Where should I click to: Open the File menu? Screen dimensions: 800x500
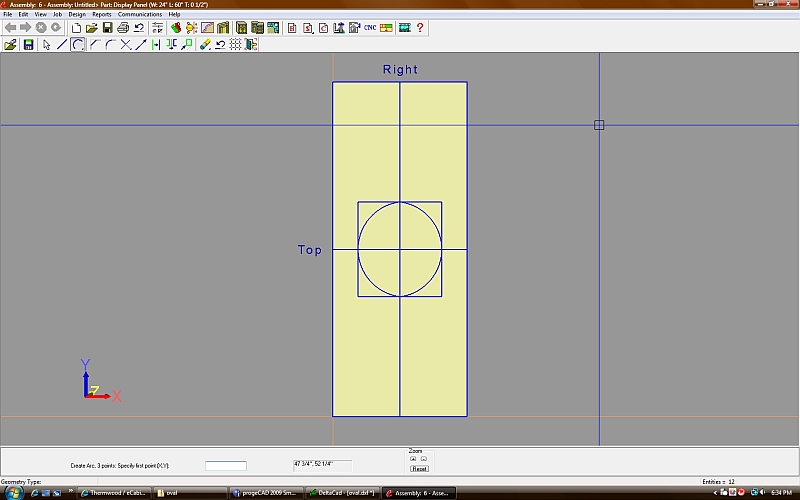pyautogui.click(x=8, y=15)
